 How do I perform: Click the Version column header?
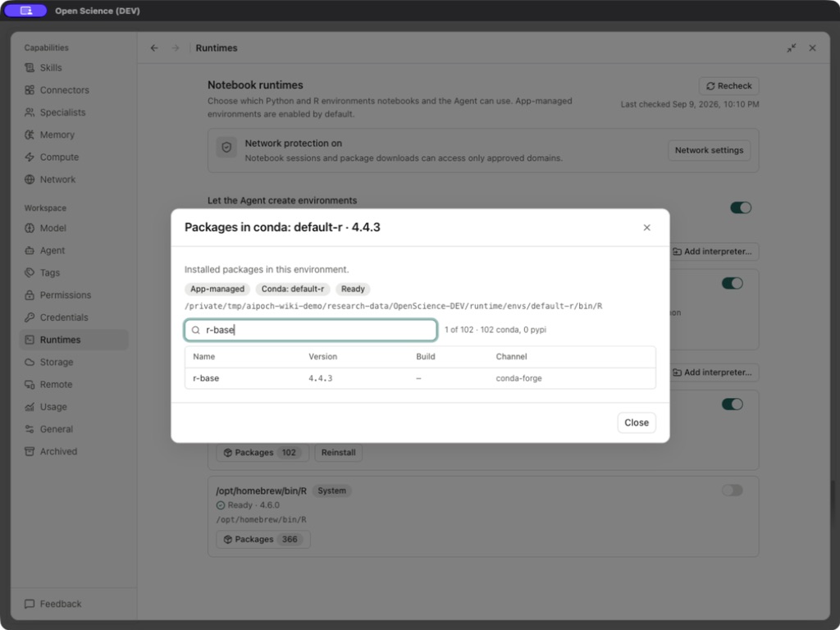(x=323, y=357)
